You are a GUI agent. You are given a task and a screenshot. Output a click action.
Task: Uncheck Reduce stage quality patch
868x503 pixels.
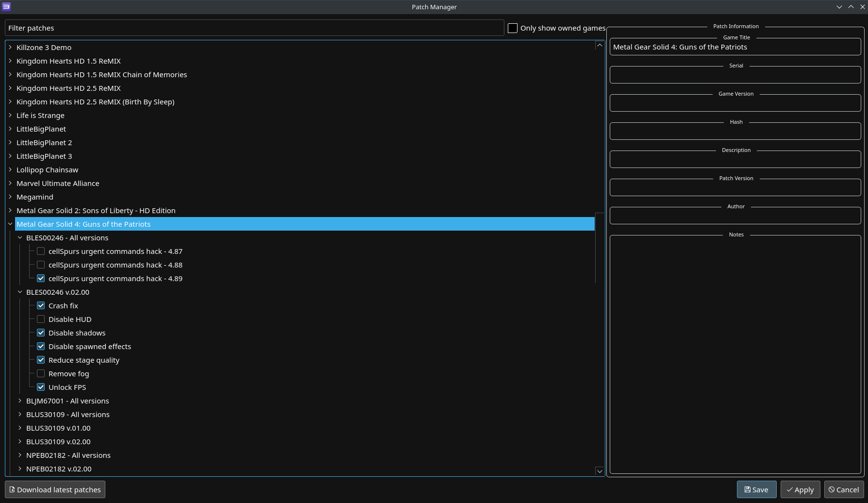(x=41, y=360)
